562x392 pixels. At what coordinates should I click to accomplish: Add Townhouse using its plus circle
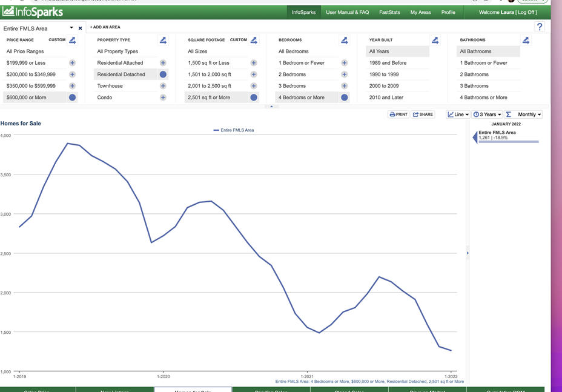(163, 86)
